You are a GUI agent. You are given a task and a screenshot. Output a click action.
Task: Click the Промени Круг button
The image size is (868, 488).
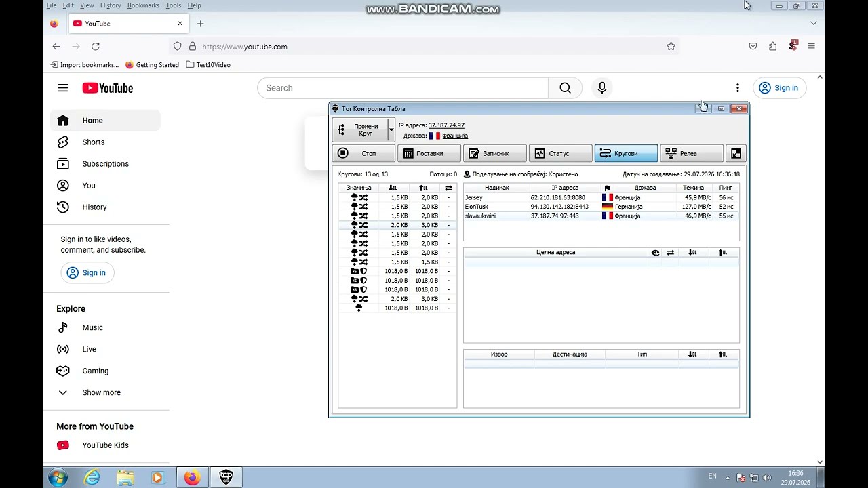[360, 129]
